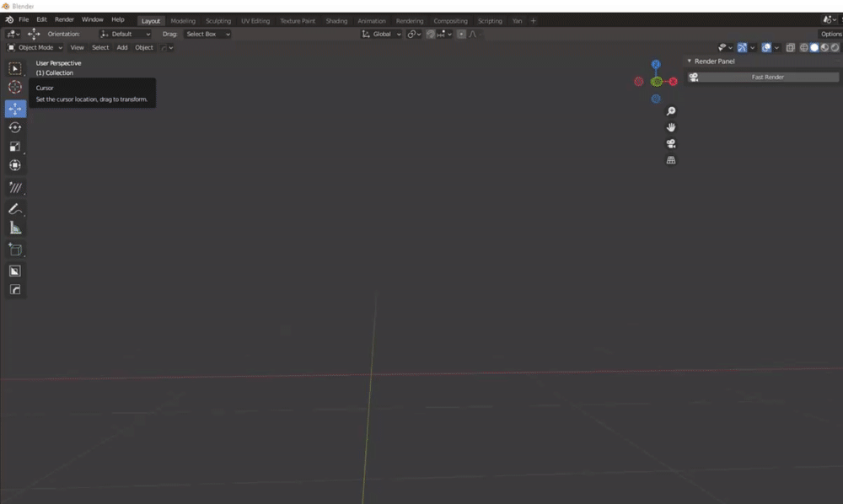Open the overlays options dropdown arrow
Image resolution: width=843 pixels, height=504 pixels.
777,48
